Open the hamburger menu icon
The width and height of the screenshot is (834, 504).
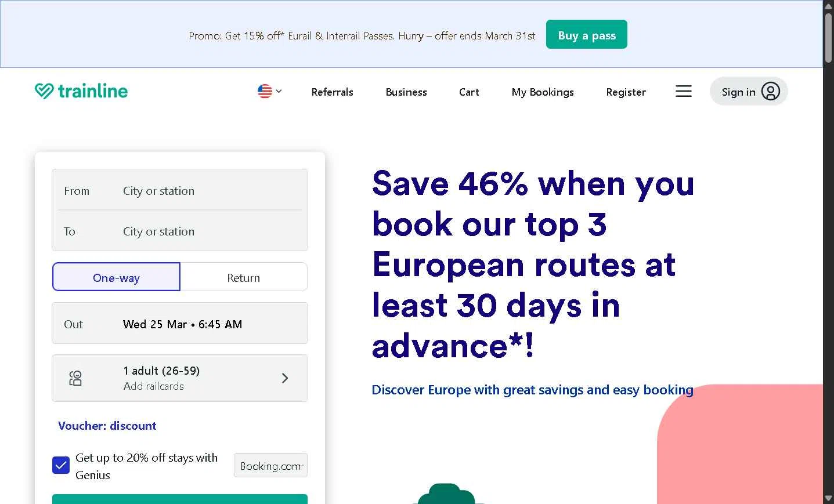tap(683, 91)
